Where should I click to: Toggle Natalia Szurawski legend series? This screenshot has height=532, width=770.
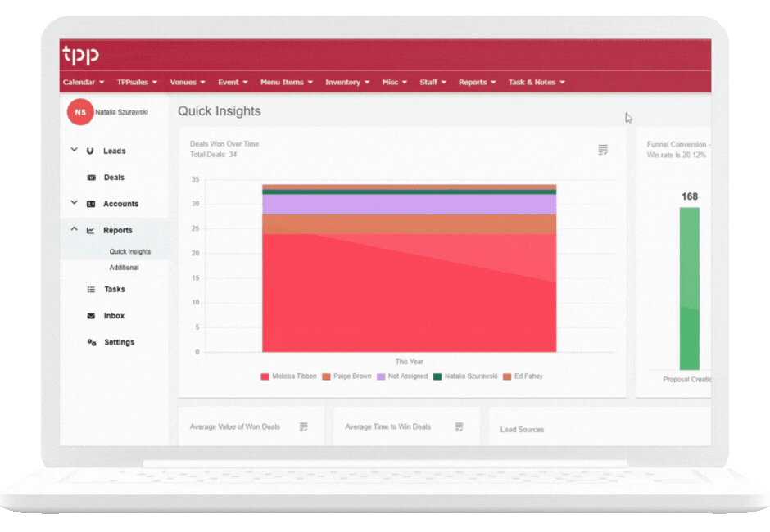point(465,376)
